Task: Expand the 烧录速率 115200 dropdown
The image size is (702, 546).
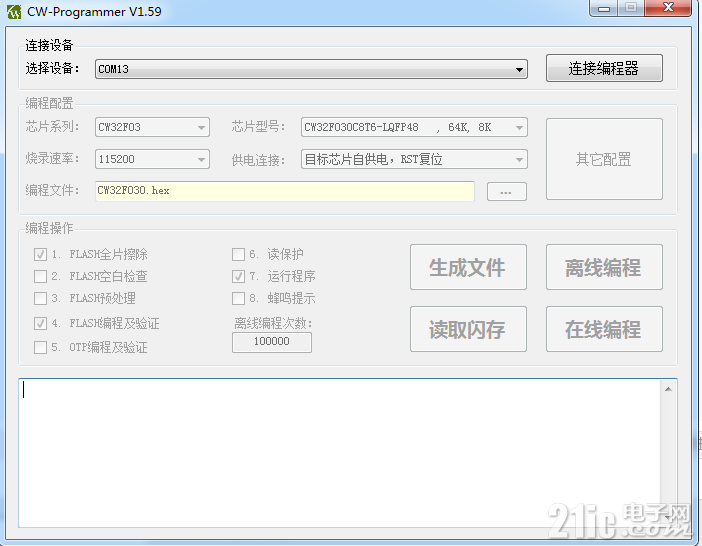Action: 152,159
